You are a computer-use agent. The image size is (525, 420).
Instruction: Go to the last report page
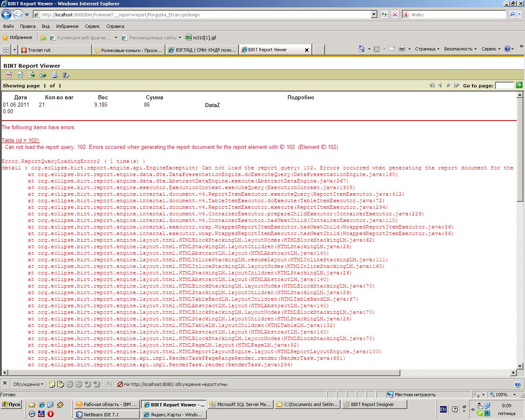pyautogui.click(x=457, y=85)
